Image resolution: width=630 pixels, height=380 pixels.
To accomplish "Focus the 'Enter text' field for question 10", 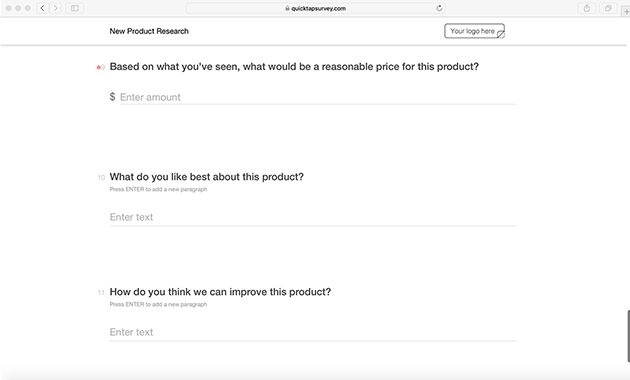I will point(313,217).
